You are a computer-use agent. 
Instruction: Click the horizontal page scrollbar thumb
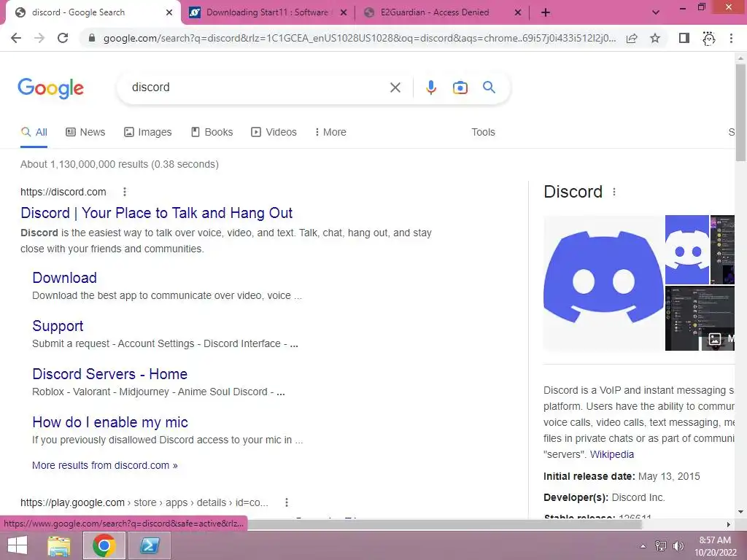tap(445, 524)
